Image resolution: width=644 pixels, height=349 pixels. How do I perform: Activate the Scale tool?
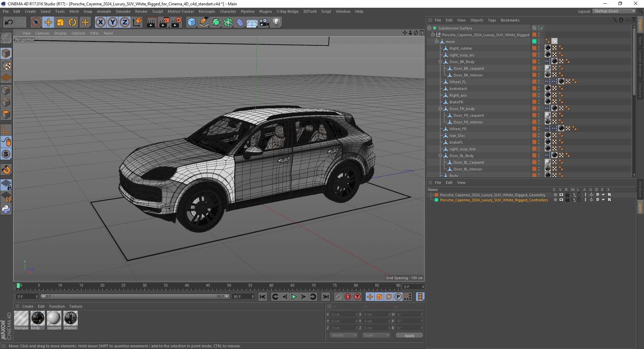(x=60, y=22)
